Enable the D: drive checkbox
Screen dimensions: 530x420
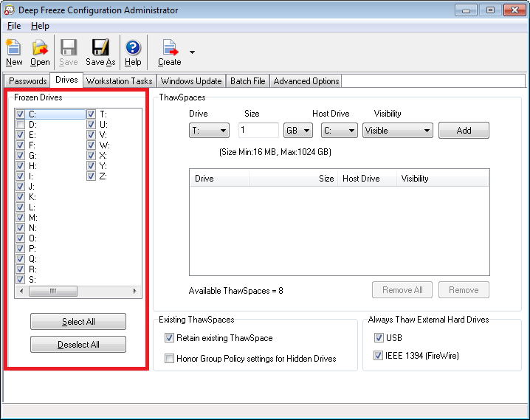coord(21,125)
